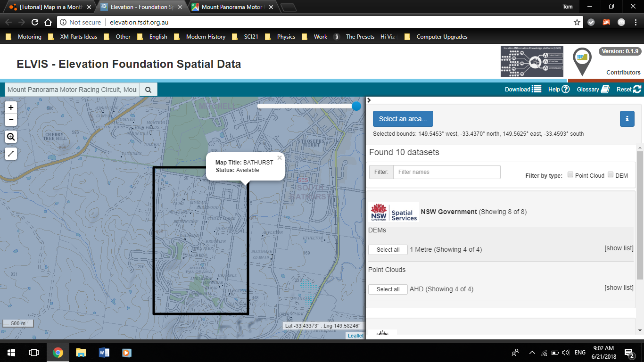Screen dimensions: 644x362
Task: Open the media player taskbar icon
Action: tap(126, 353)
